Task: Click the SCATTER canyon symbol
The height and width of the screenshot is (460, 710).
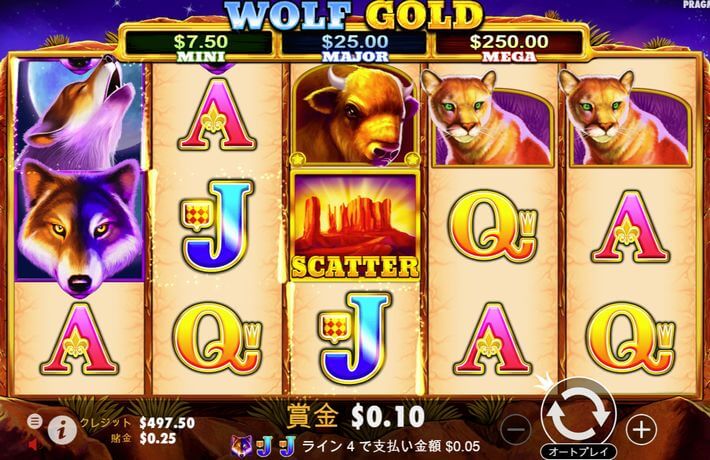Action: [355, 226]
